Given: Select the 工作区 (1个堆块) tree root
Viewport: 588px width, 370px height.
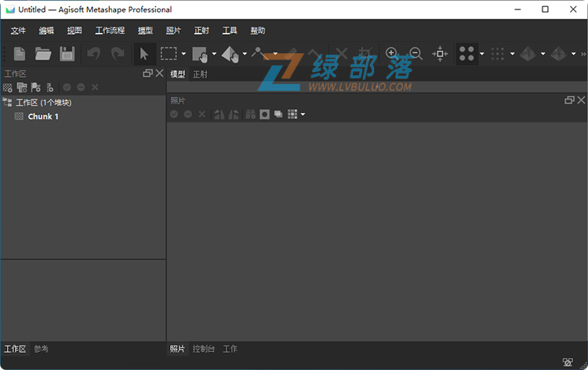Looking at the screenshot, I should [43, 103].
